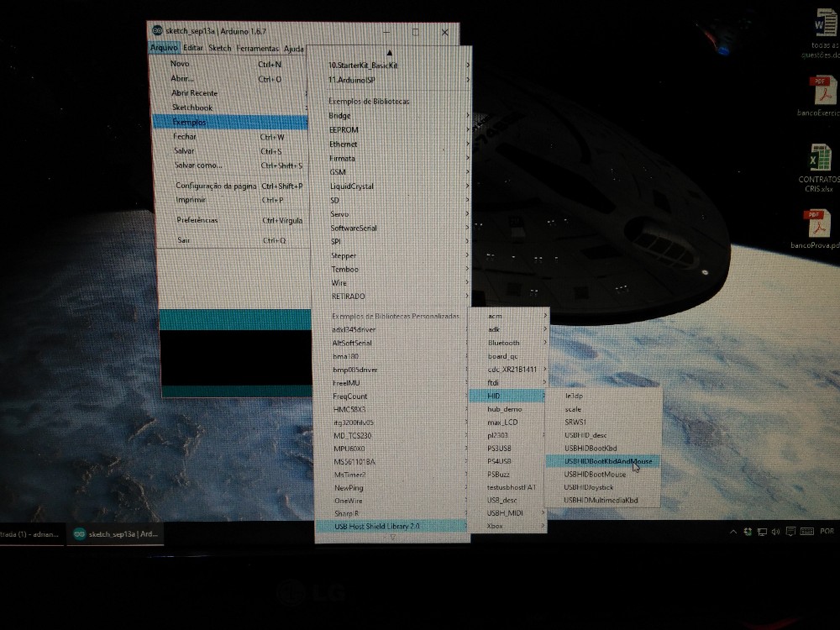The height and width of the screenshot is (630, 840).
Task: Select PS3USB example
Action: [508, 449]
